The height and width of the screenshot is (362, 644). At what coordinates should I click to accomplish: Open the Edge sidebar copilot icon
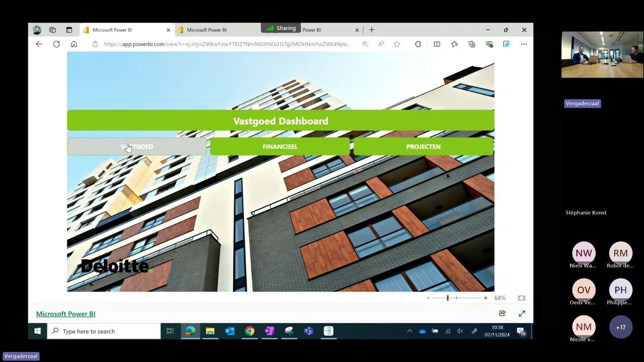point(507,44)
